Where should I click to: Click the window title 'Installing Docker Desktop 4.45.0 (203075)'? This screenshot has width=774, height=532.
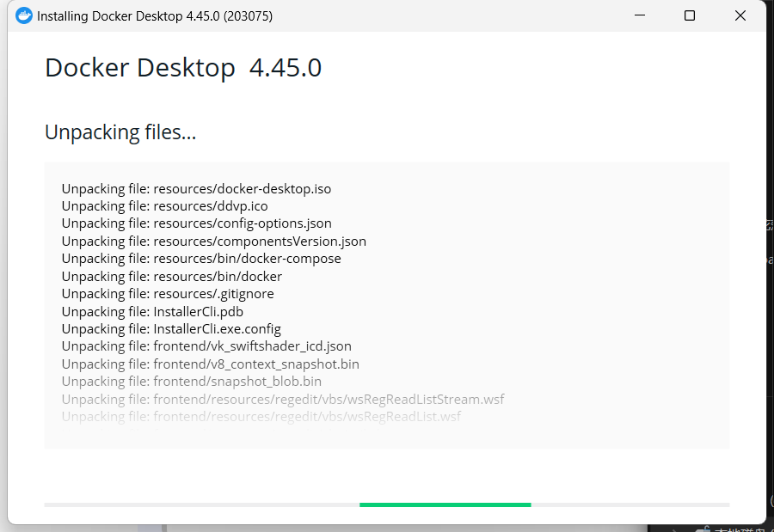pyautogui.click(x=155, y=16)
